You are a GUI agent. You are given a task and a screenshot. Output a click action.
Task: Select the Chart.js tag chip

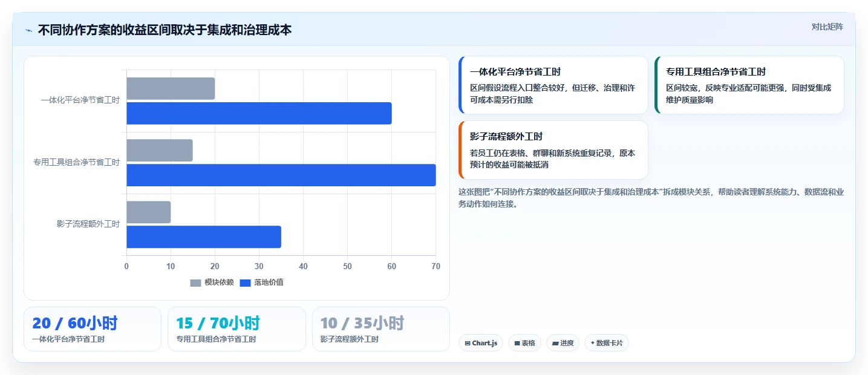(481, 343)
